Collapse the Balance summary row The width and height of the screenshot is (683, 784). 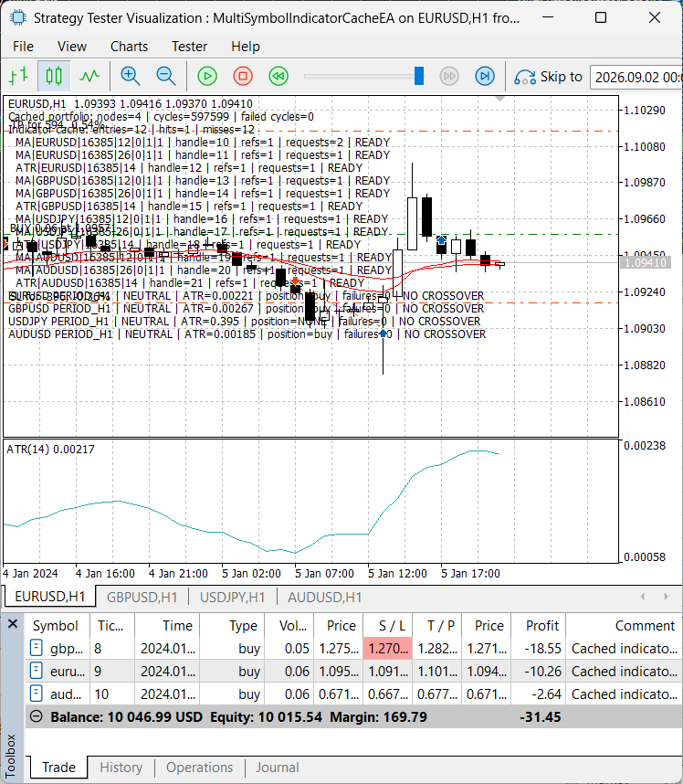tap(36, 716)
